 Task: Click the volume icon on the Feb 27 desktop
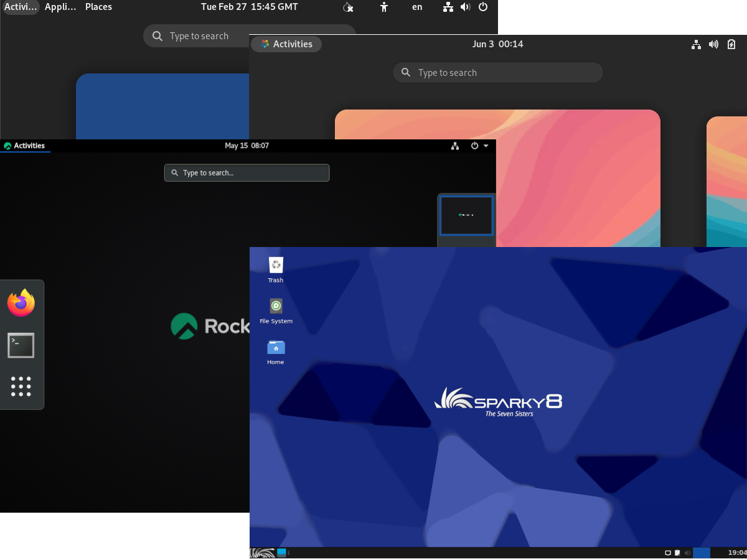465,7
